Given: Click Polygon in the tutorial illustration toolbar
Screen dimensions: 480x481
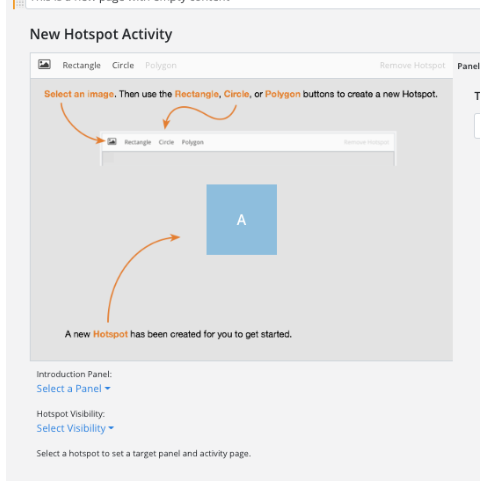Looking at the screenshot, I should coord(193,142).
